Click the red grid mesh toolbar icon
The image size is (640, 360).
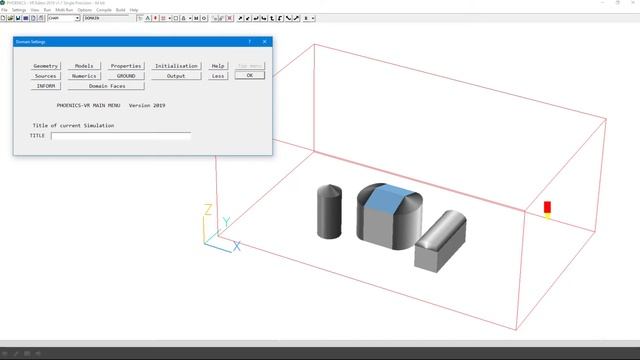163,18
